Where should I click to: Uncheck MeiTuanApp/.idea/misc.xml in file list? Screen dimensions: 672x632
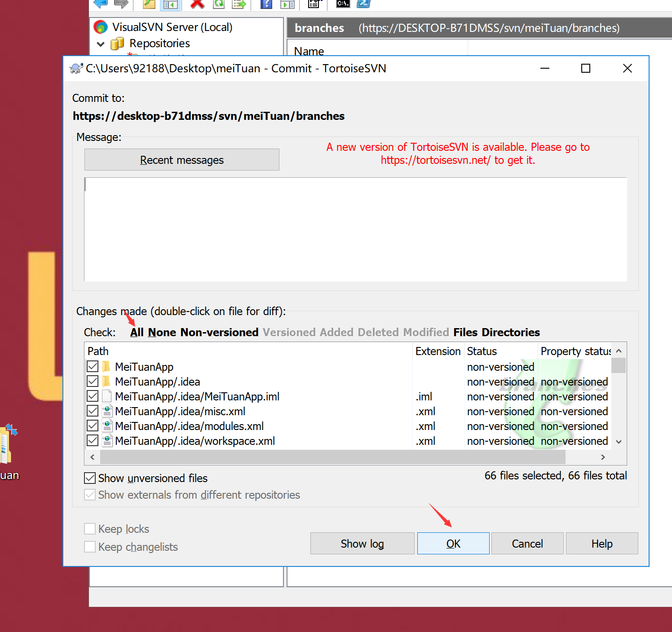click(x=92, y=411)
